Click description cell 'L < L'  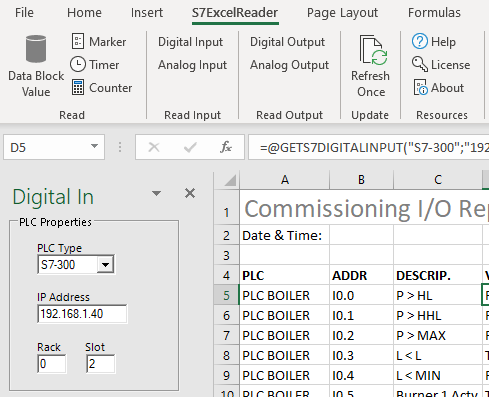click(x=438, y=355)
